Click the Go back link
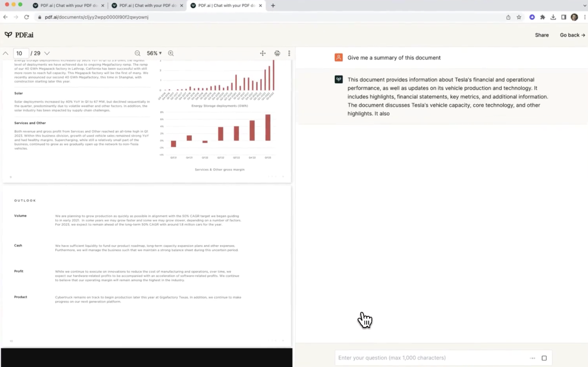The image size is (588, 367). click(572, 35)
